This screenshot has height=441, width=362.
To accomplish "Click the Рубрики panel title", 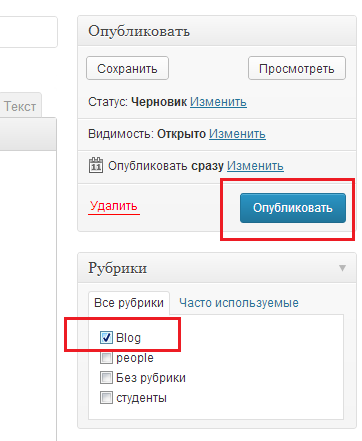I will (117, 268).
